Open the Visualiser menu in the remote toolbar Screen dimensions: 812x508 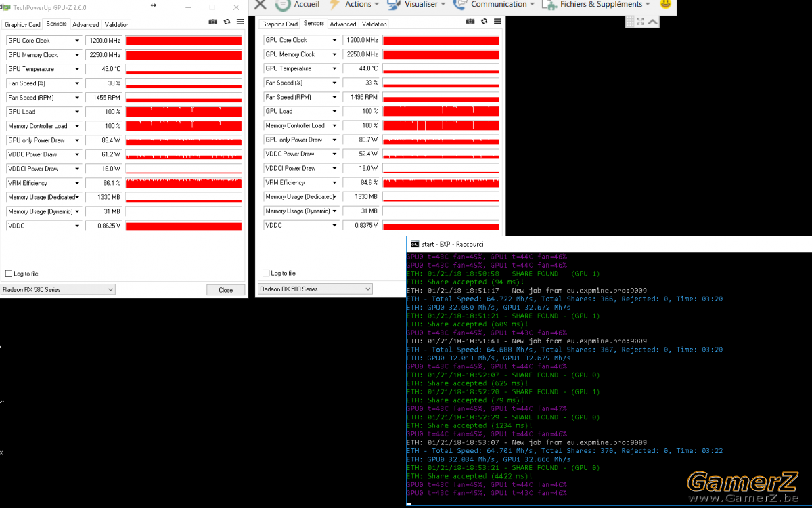416,4
